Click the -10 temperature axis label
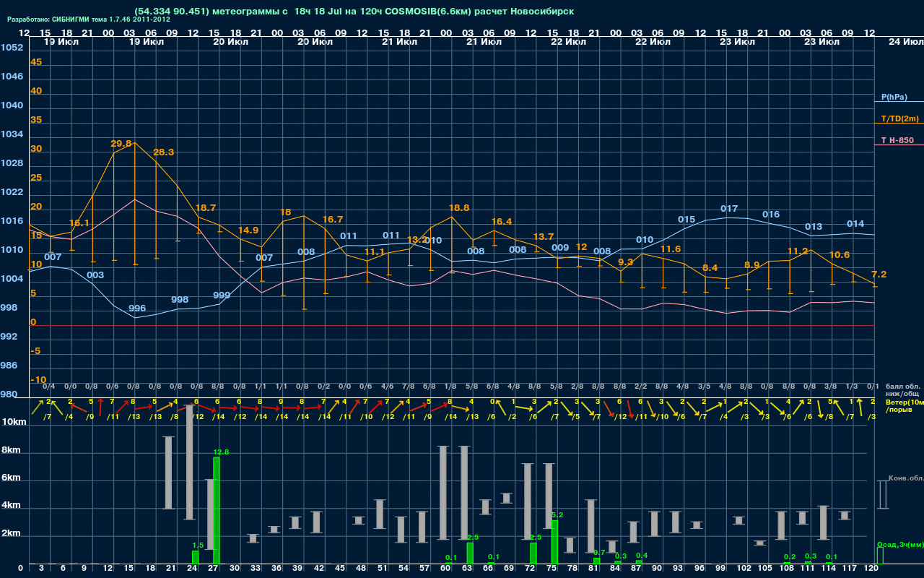The height and width of the screenshot is (578, 924). click(38, 380)
